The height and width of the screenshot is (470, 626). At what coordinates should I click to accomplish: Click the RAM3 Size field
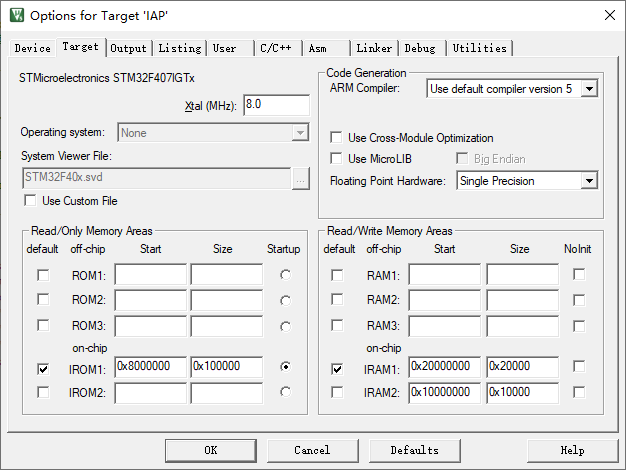click(x=523, y=326)
